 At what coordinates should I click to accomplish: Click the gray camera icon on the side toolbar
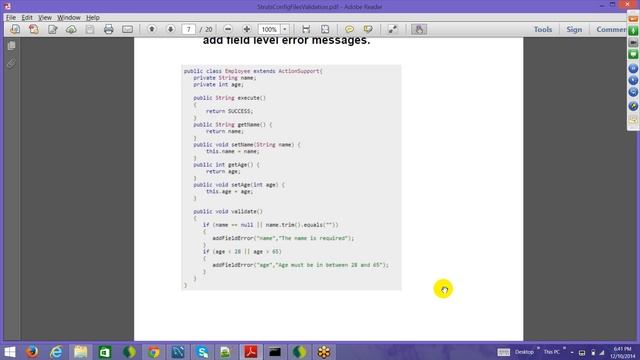pyautogui.click(x=633, y=42)
